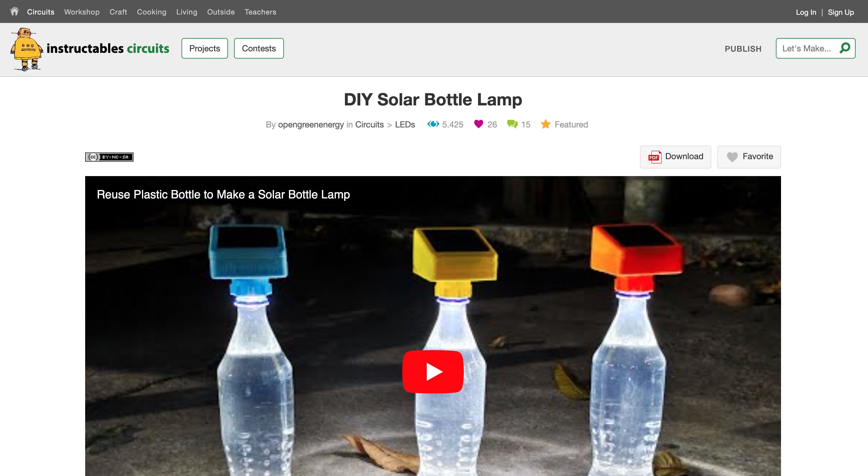Click the green comments bubble icon

coord(512,124)
